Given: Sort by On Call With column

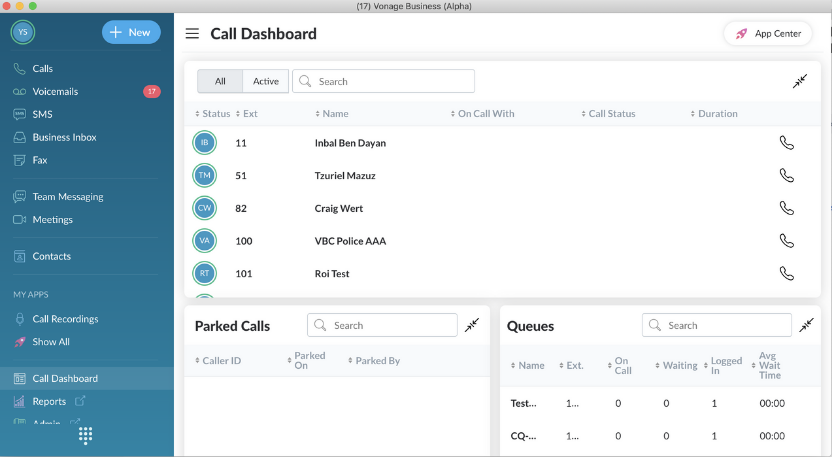Looking at the screenshot, I should [x=482, y=114].
